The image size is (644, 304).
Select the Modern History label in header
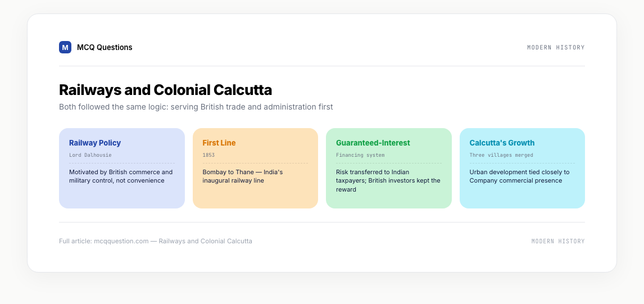click(x=556, y=47)
